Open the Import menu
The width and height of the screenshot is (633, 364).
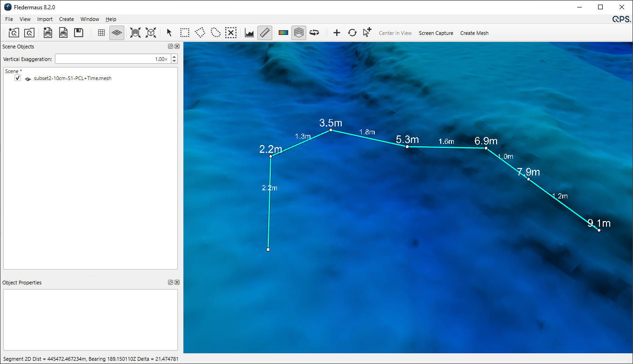tap(45, 19)
